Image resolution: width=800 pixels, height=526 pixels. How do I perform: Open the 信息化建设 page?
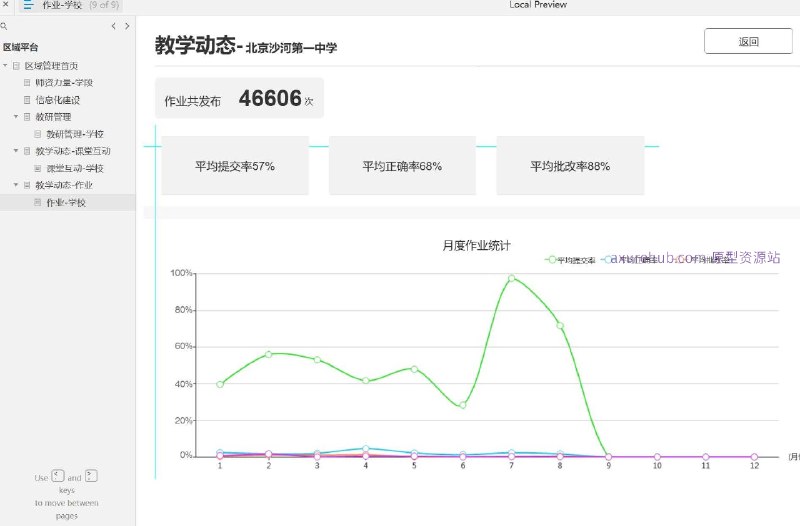[x=58, y=100]
